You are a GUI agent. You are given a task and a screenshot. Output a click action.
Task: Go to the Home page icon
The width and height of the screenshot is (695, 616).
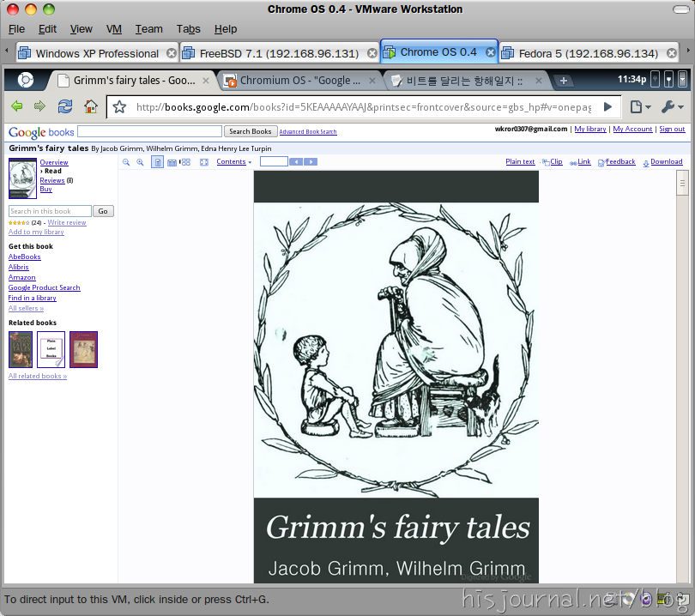click(x=91, y=106)
